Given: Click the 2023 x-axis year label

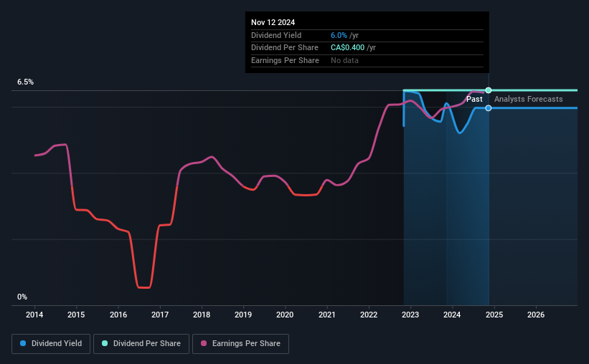Looking at the screenshot, I should pos(410,315).
